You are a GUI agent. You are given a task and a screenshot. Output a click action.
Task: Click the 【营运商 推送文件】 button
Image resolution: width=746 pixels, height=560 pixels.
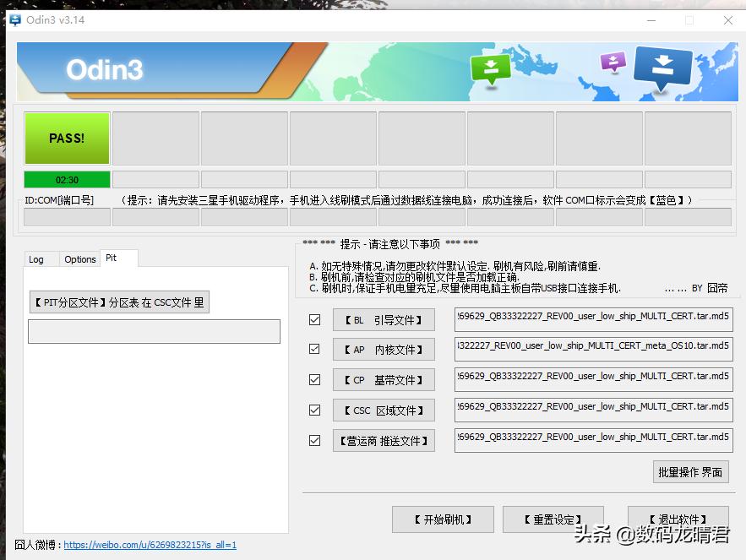point(384,440)
